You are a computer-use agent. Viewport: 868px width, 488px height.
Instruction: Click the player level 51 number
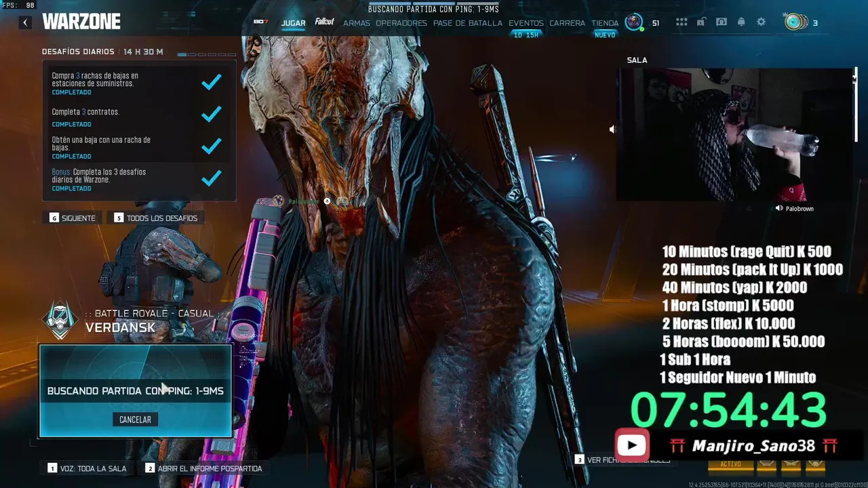coord(656,23)
